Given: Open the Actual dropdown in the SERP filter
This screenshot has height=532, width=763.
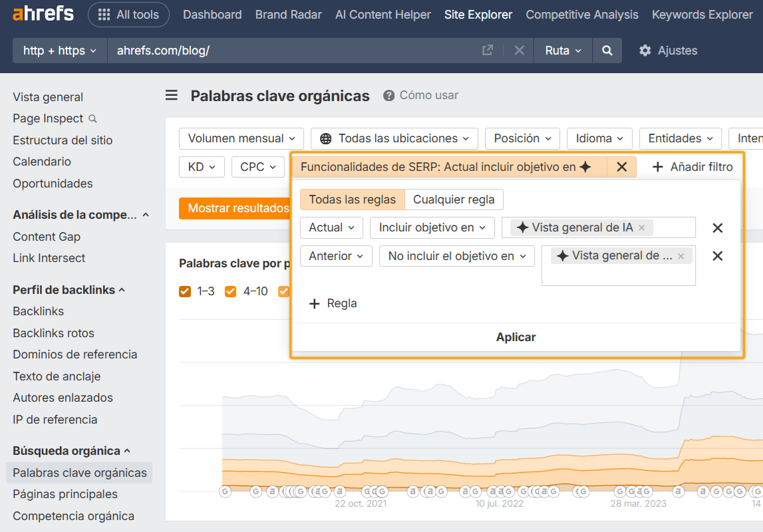Looking at the screenshot, I should [331, 227].
